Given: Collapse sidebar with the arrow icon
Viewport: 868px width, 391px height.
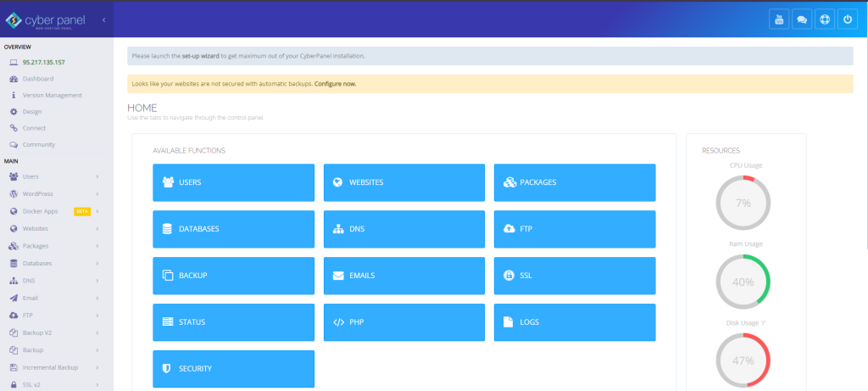Looking at the screenshot, I should [x=103, y=20].
